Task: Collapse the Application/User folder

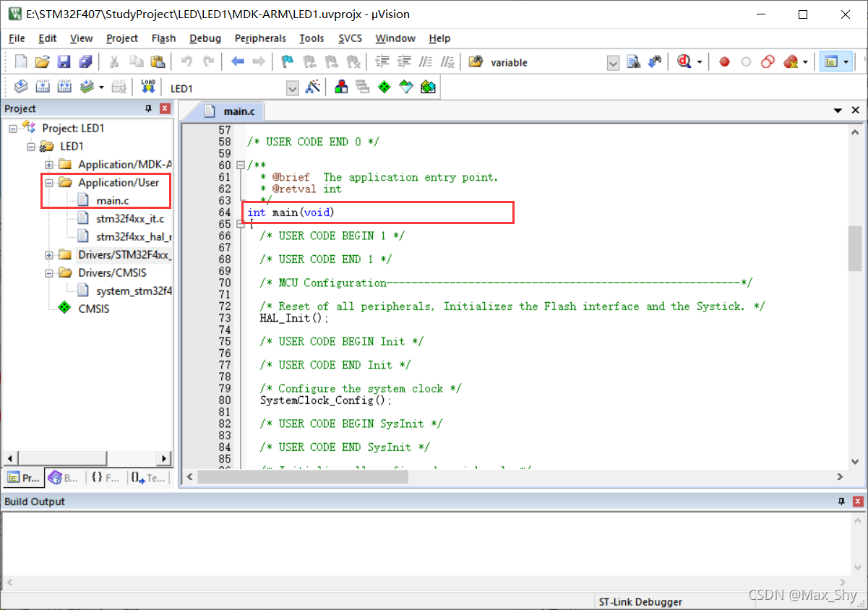Action: click(49, 182)
